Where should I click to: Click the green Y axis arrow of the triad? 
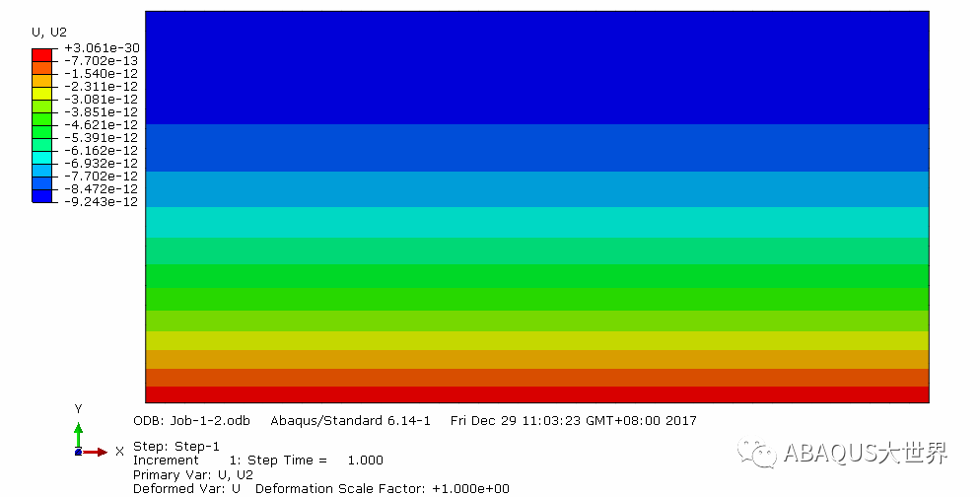[x=78, y=436]
